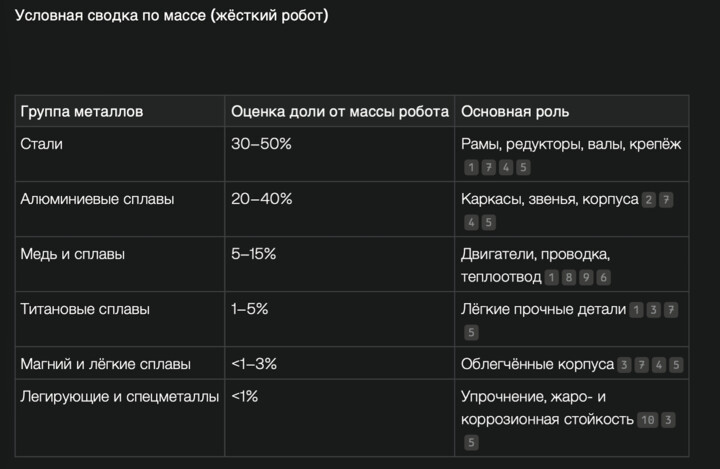Click citation 5 in the Стали row

tap(523, 167)
